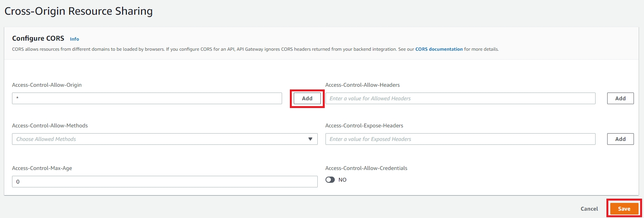Open the Info link beside Configure CORS
The image size is (644, 218).
[74, 39]
